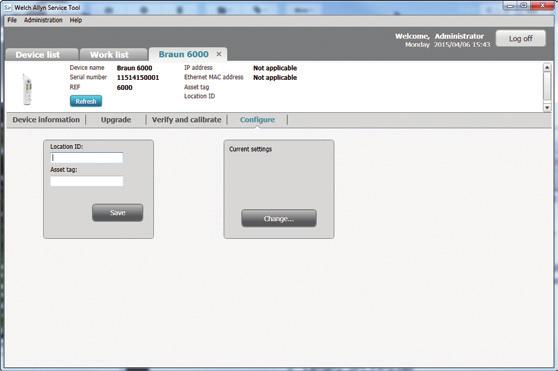
Task: Open the File menu
Action: (12, 20)
